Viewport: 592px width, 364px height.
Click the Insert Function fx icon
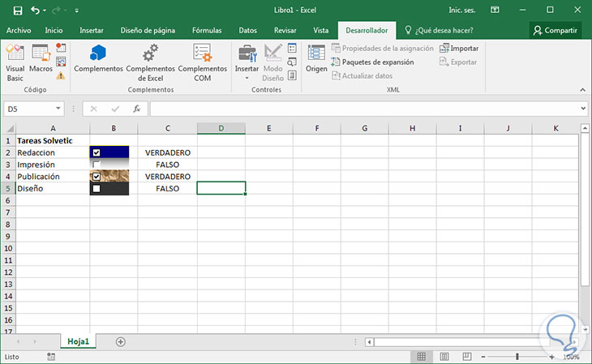click(137, 109)
